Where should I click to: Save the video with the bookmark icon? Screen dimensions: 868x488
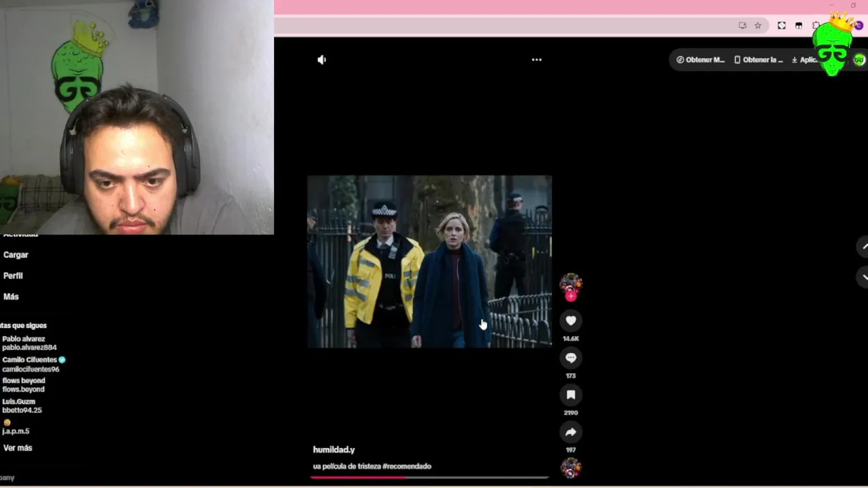(571, 395)
